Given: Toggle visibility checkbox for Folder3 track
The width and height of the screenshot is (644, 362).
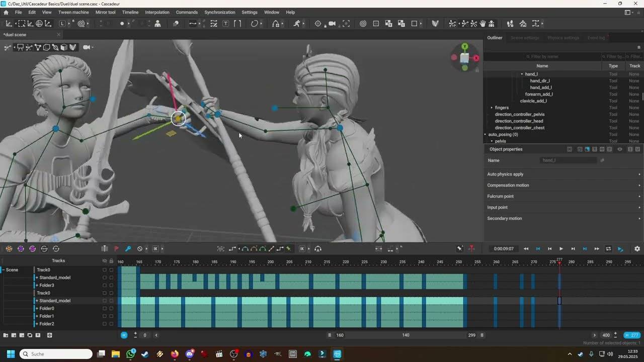Looking at the screenshot, I should (105, 286).
